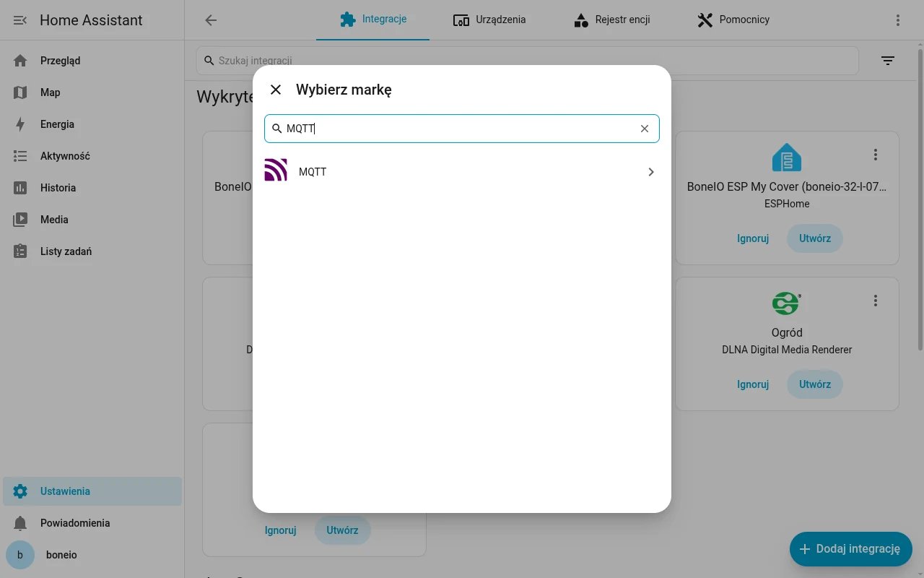The width and height of the screenshot is (924, 578).
Task: Open the Powiadomienia bell icon
Action: tap(20, 523)
